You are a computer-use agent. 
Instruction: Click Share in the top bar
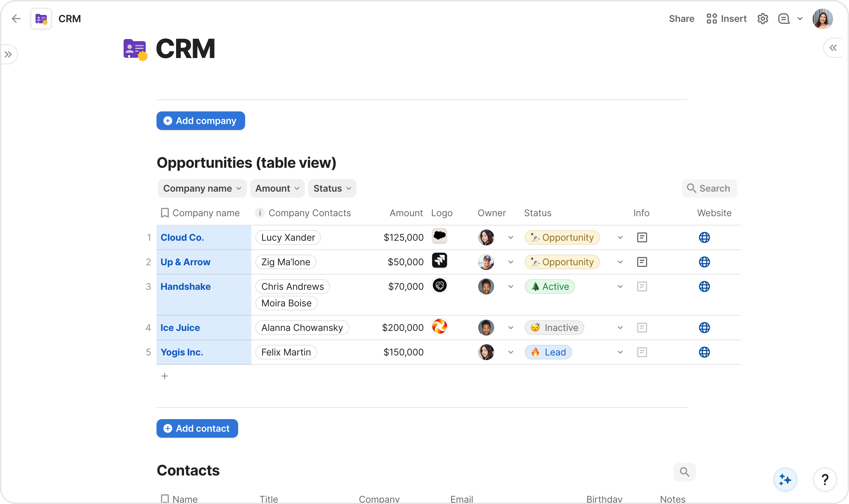pos(681,19)
